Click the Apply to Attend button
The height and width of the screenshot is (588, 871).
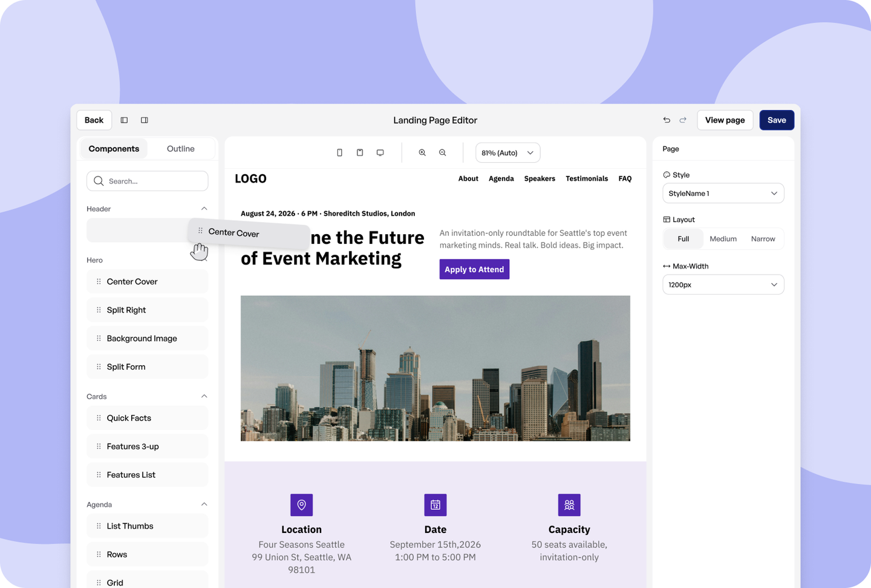coord(474,269)
